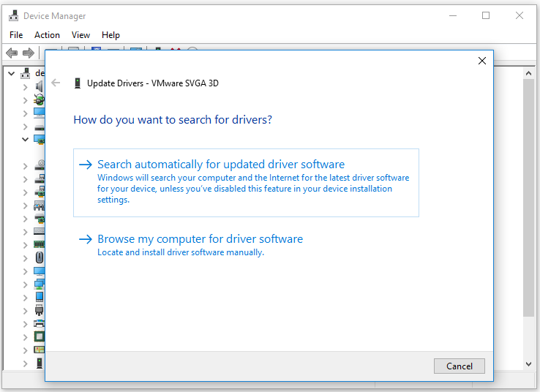
Task: Select the speaker audio device category icon
Action: 40,86
